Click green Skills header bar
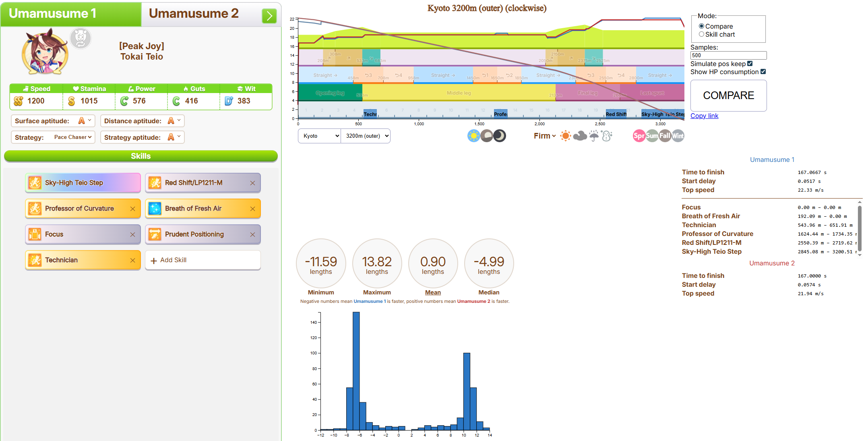 click(141, 156)
